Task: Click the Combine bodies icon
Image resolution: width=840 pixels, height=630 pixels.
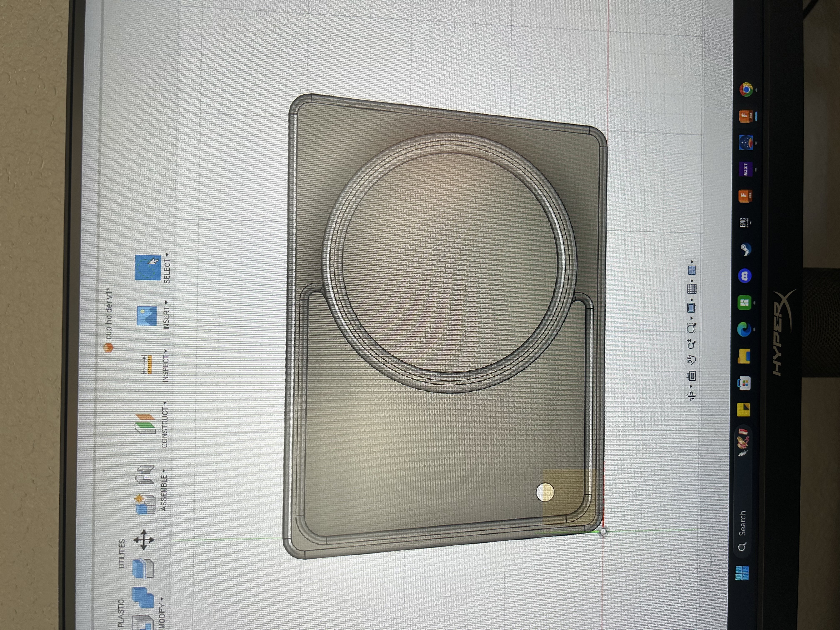Action: (143, 598)
